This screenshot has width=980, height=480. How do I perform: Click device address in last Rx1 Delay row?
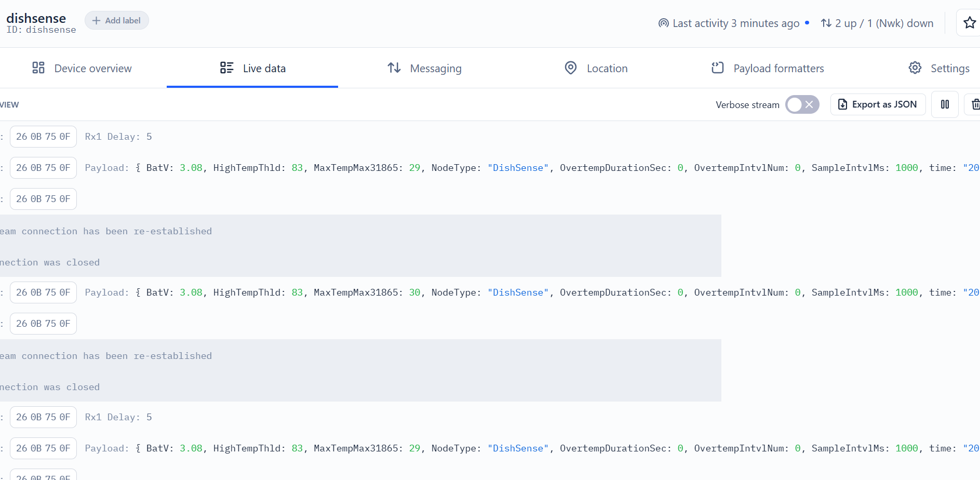[43, 417]
